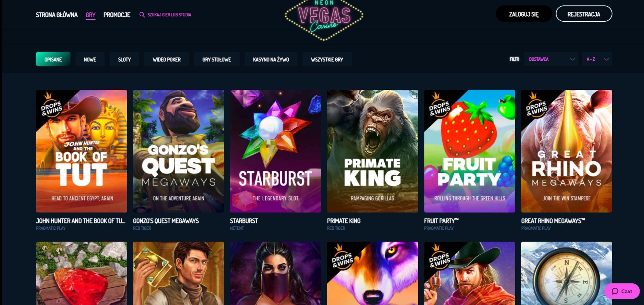The width and height of the screenshot is (644, 305).
Task: Click Drops & Wins badge on Book of Tut
Action: [52, 105]
